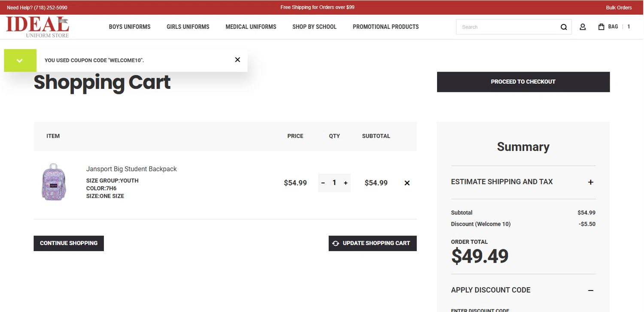Click Continue Shopping button
The height and width of the screenshot is (312, 644).
click(69, 243)
